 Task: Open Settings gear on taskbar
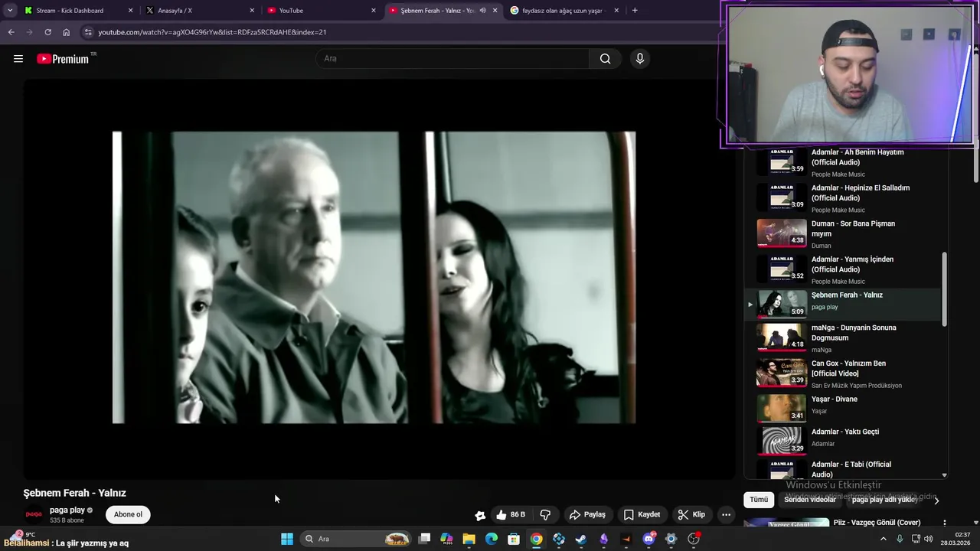(x=671, y=539)
